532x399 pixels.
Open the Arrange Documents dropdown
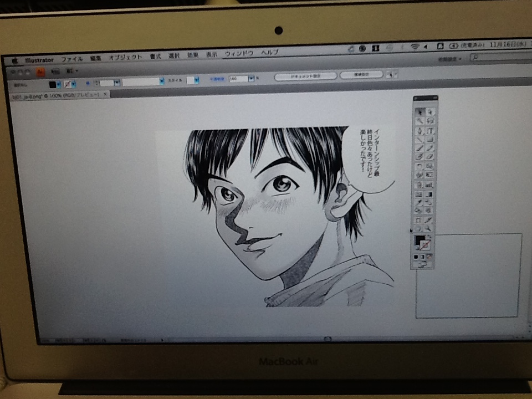(71, 71)
